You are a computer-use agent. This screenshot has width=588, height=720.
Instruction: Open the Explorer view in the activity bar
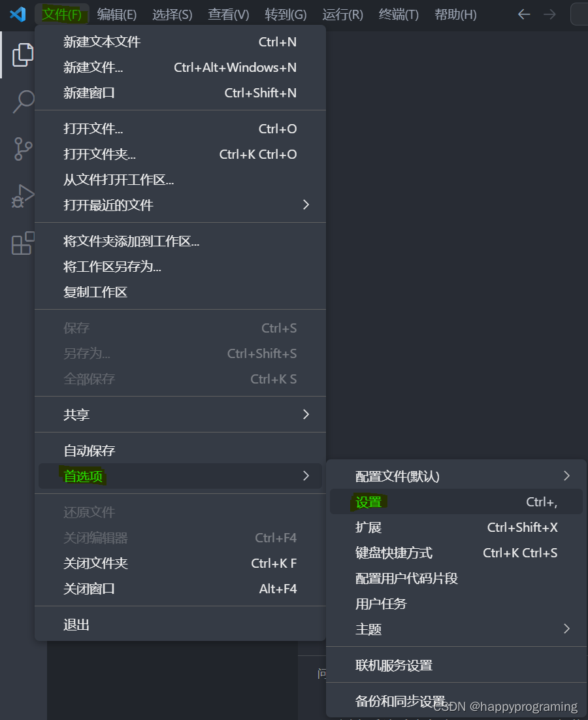(x=23, y=55)
